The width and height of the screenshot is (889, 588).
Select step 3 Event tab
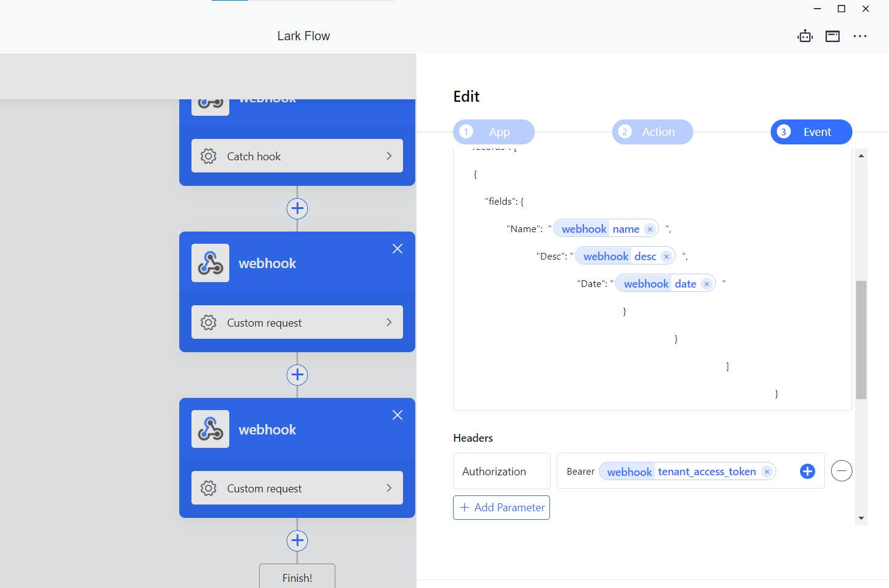click(811, 132)
